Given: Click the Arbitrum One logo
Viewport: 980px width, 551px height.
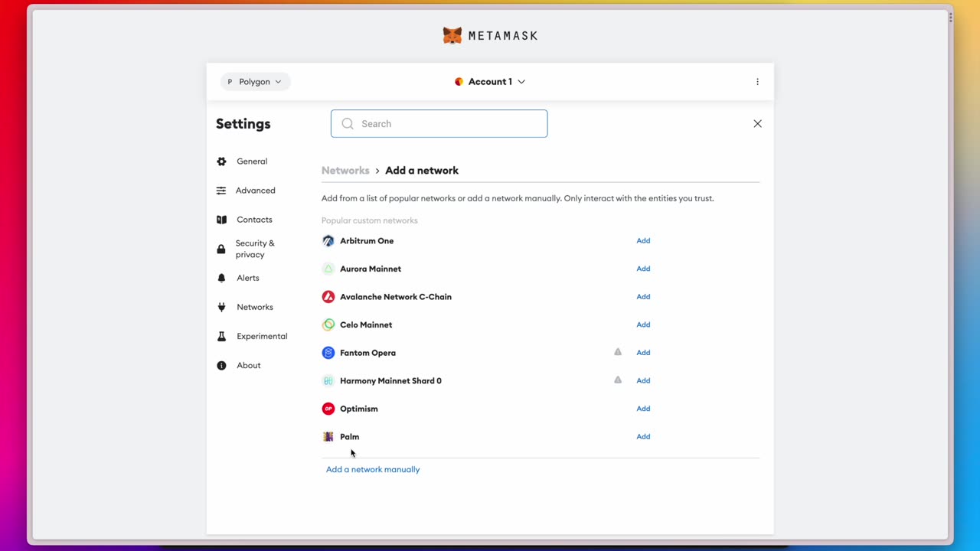Looking at the screenshot, I should [x=328, y=241].
